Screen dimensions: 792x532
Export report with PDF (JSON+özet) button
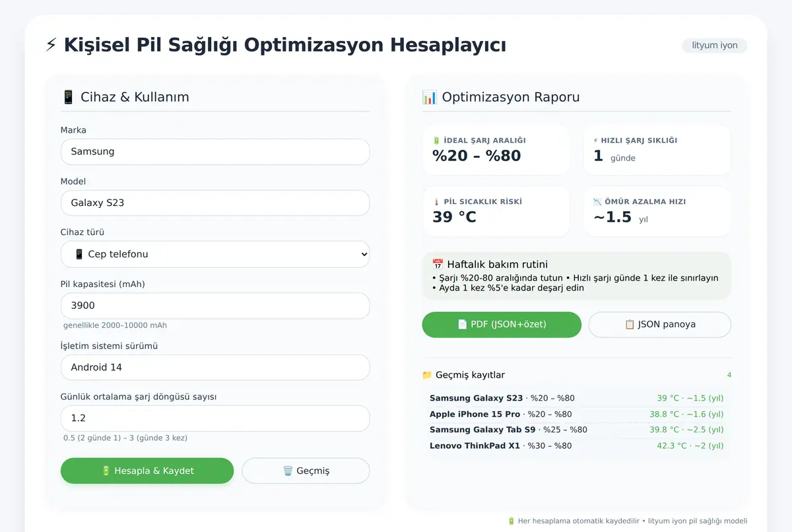[x=502, y=324]
